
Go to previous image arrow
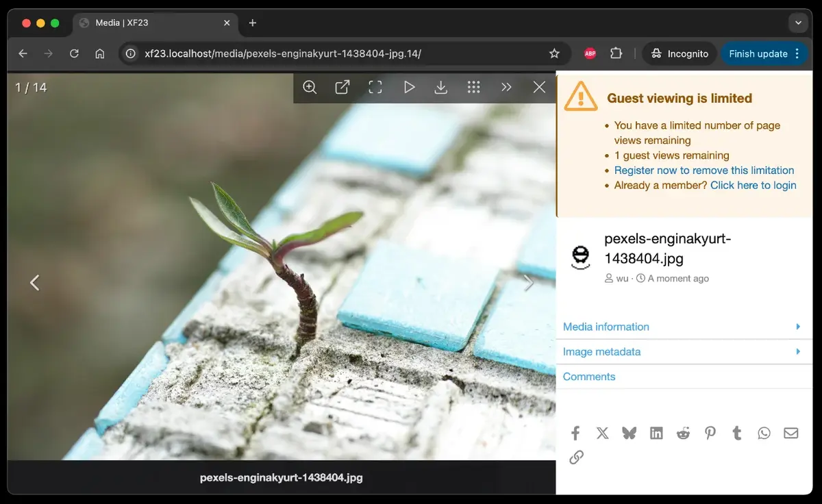coord(35,282)
